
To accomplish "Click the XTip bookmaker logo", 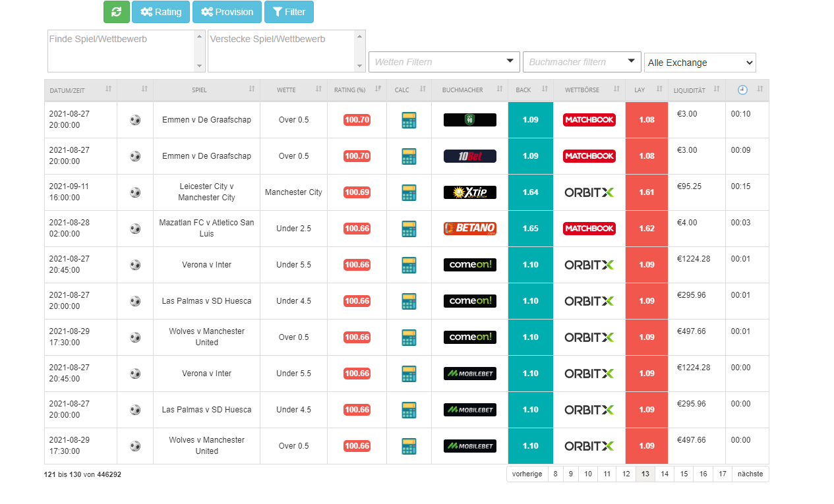I will [x=469, y=192].
